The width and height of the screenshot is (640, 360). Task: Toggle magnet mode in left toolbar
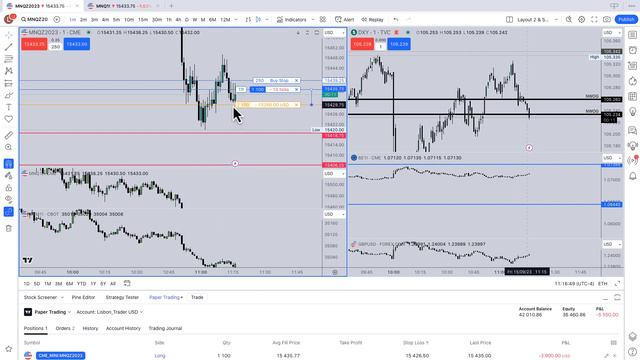9,164
